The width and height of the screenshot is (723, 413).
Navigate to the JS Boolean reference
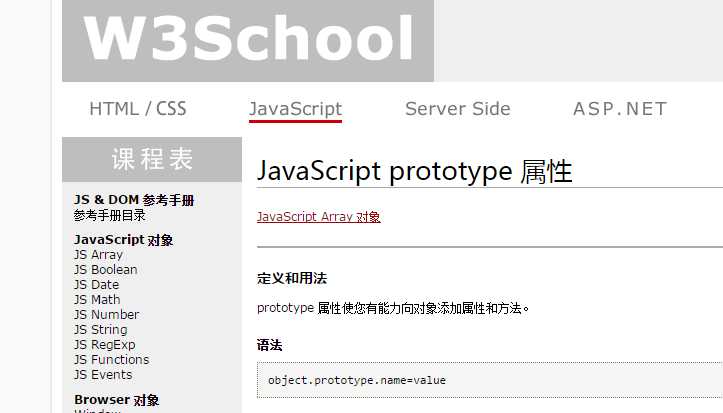tap(105, 270)
